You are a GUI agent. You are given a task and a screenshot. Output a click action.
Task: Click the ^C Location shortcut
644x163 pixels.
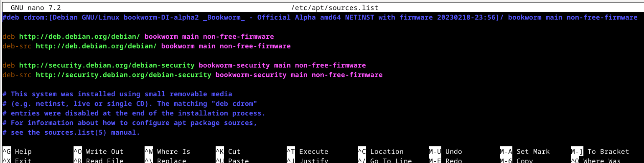(381, 151)
